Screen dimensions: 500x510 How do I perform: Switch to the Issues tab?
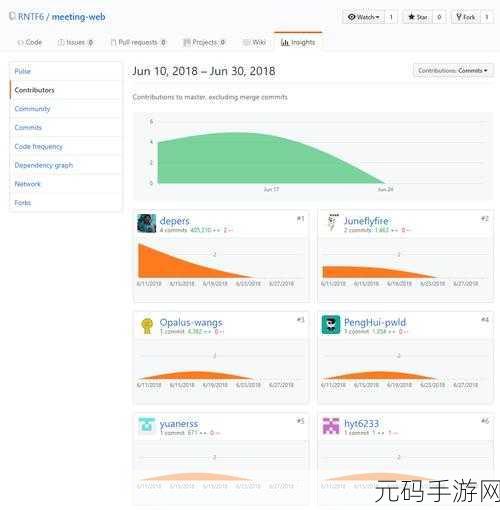click(75, 42)
